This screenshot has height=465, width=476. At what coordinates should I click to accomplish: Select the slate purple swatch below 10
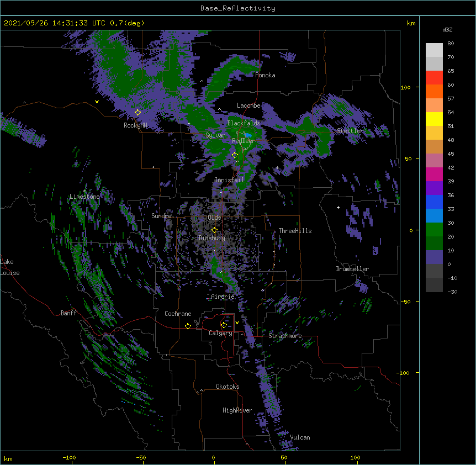[434, 257]
